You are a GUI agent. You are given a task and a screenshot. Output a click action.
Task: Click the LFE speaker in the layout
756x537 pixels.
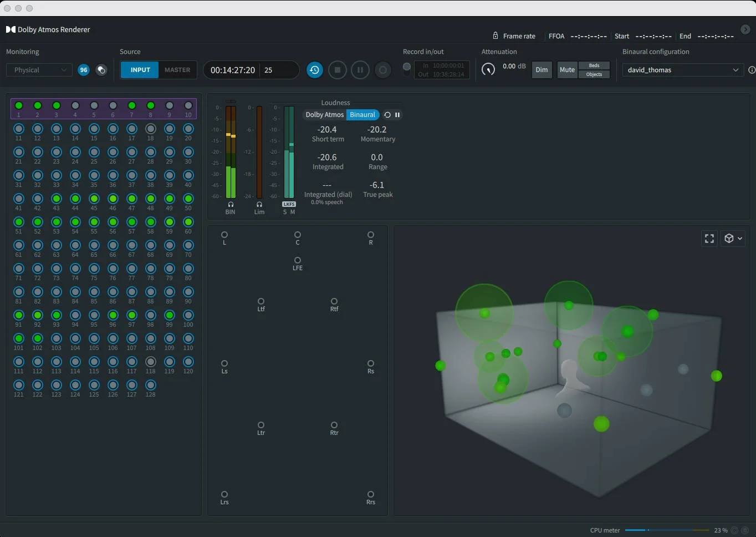(298, 260)
